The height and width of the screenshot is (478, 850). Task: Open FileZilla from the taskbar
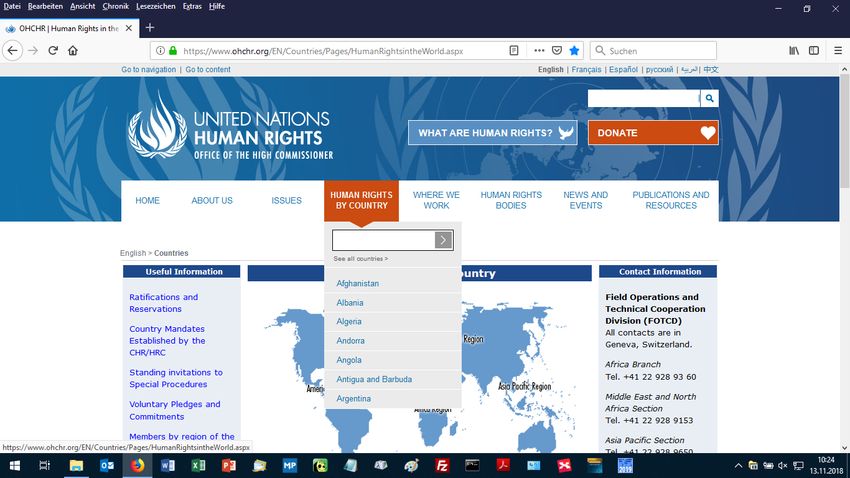click(x=442, y=466)
